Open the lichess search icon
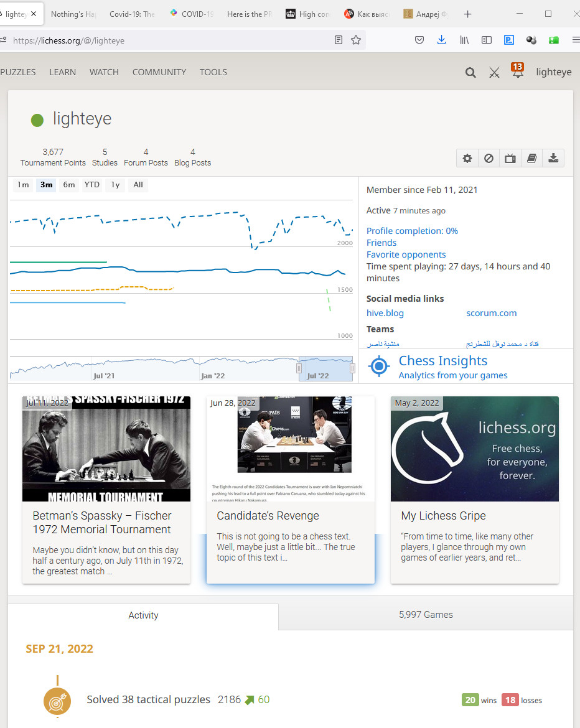Image resolution: width=580 pixels, height=728 pixels. coord(470,72)
